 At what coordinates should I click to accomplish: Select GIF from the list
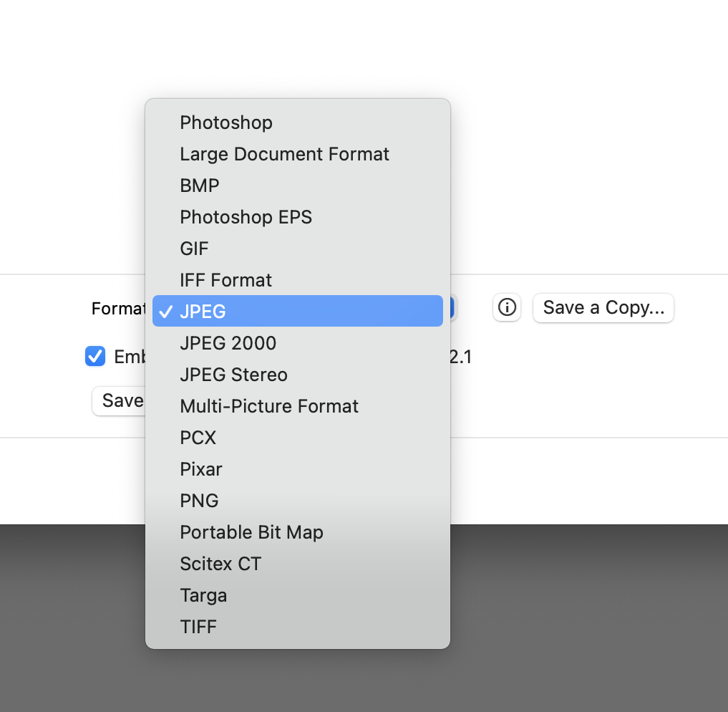[x=194, y=249]
